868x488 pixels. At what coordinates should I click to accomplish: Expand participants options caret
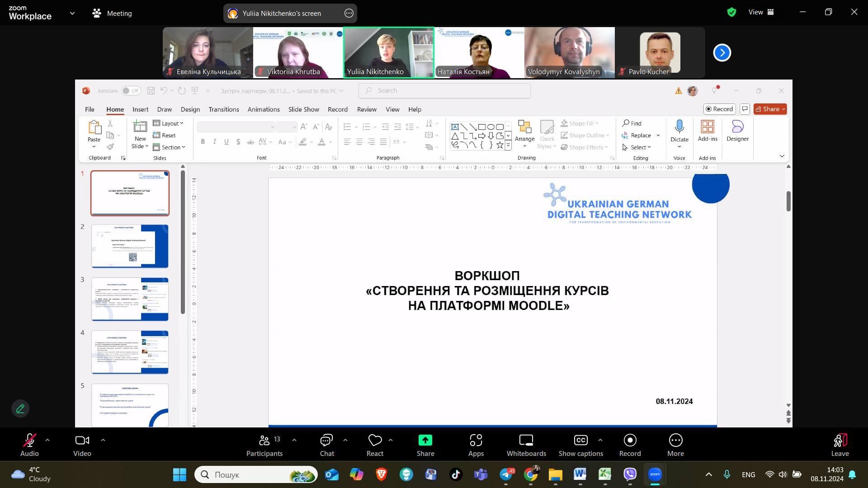pos(294,440)
